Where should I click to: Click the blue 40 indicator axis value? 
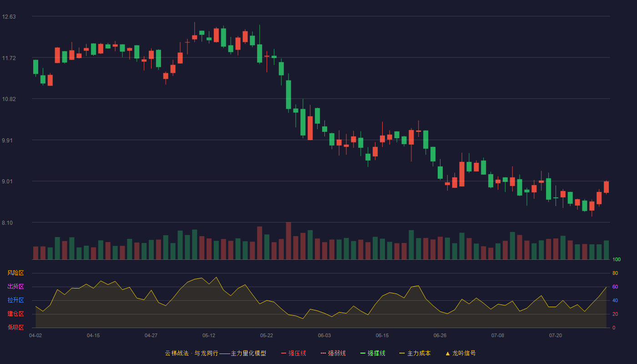(x=615, y=301)
